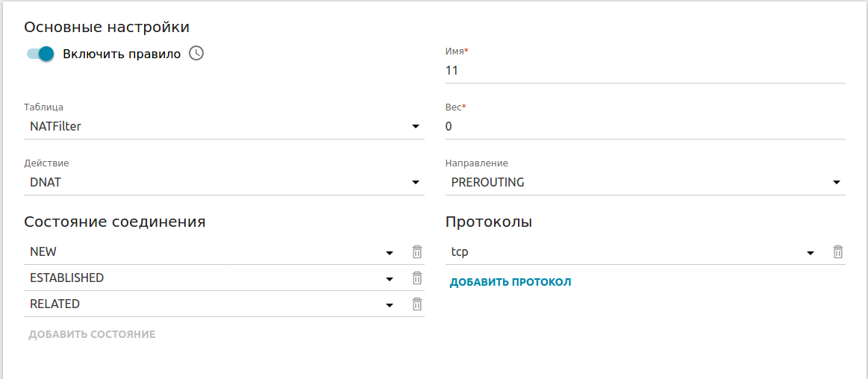
Task: Open the Таблица NATFilter dropdown
Action: click(x=224, y=127)
